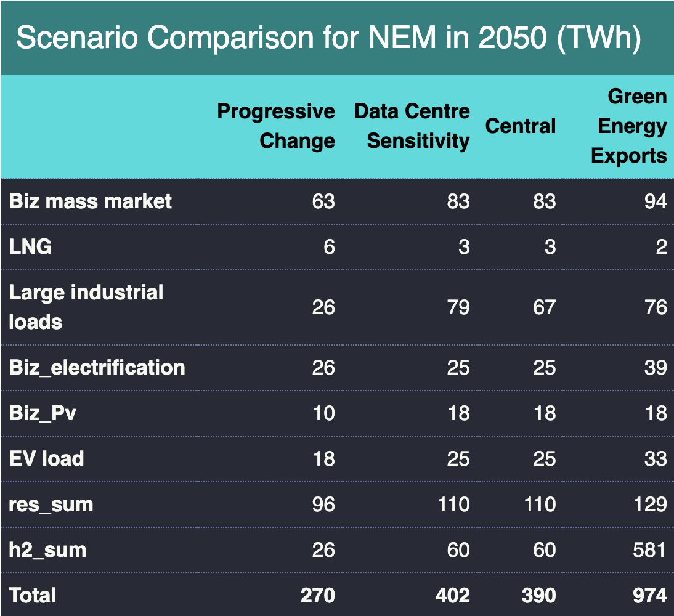Click the EV load row label
This screenshot has width=674, height=616.
47,459
